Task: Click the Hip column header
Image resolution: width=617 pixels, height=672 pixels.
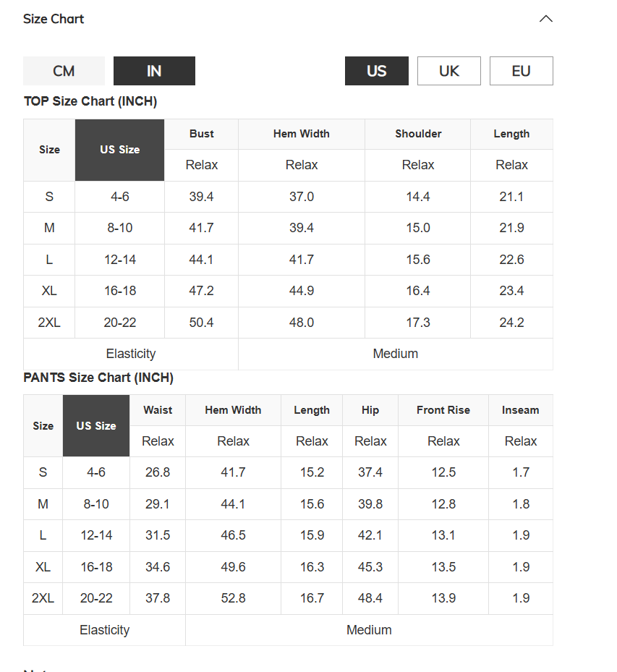Action: 370,410
